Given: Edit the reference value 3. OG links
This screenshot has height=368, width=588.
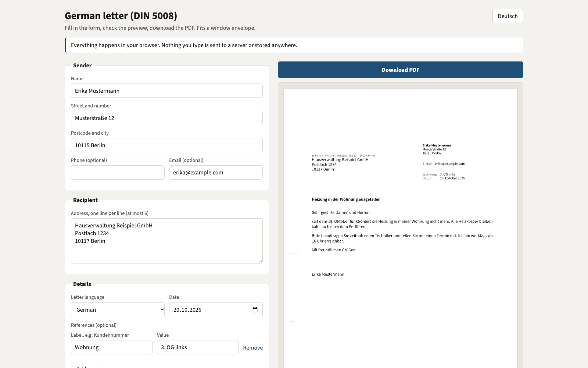Looking at the screenshot, I should [198, 347].
